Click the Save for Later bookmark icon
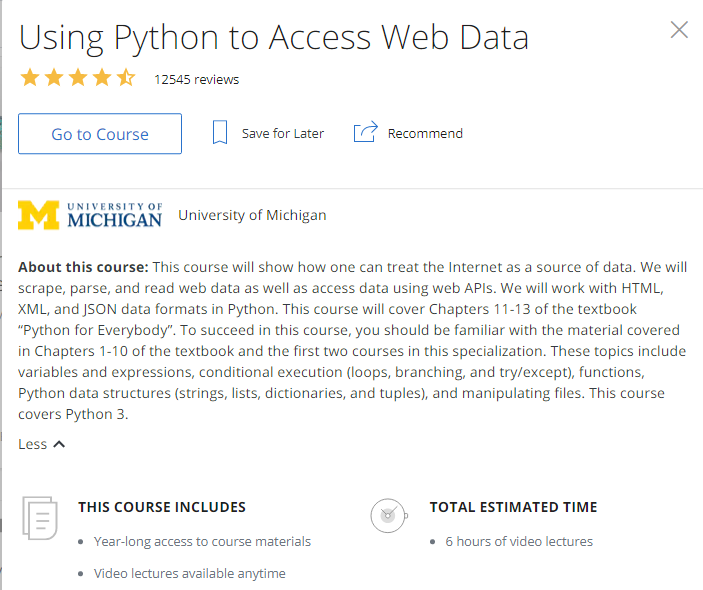Screen dimensions: 703x590 coord(220,132)
